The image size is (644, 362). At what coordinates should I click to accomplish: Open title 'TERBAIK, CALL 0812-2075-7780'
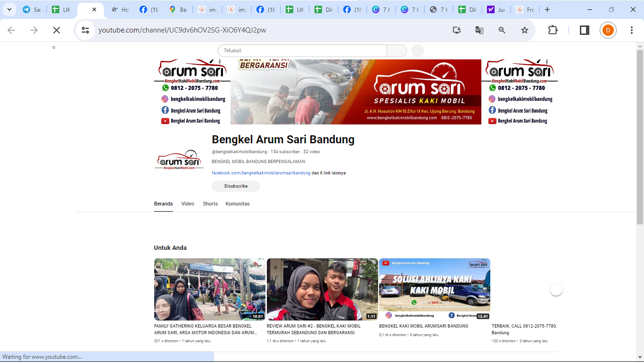coord(524,329)
